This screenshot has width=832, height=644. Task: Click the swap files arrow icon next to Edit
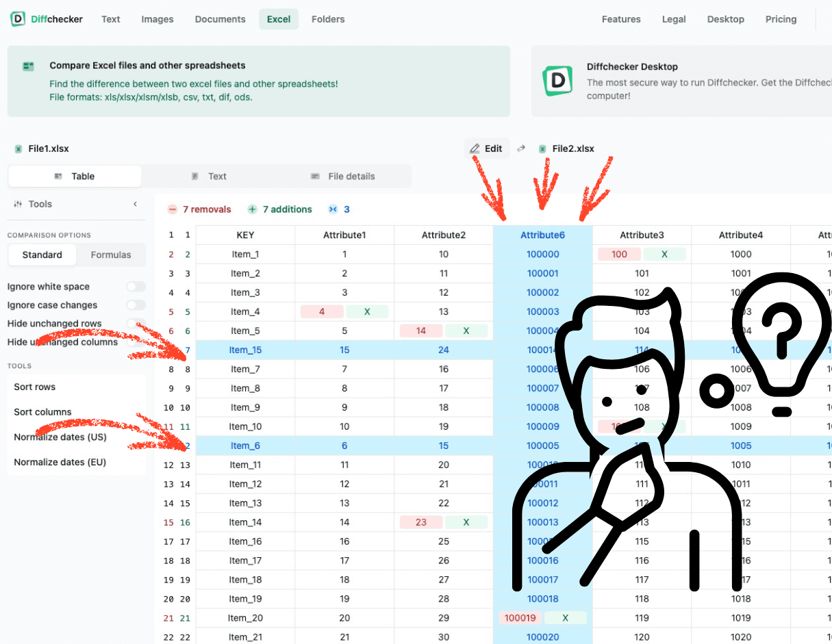(x=520, y=149)
